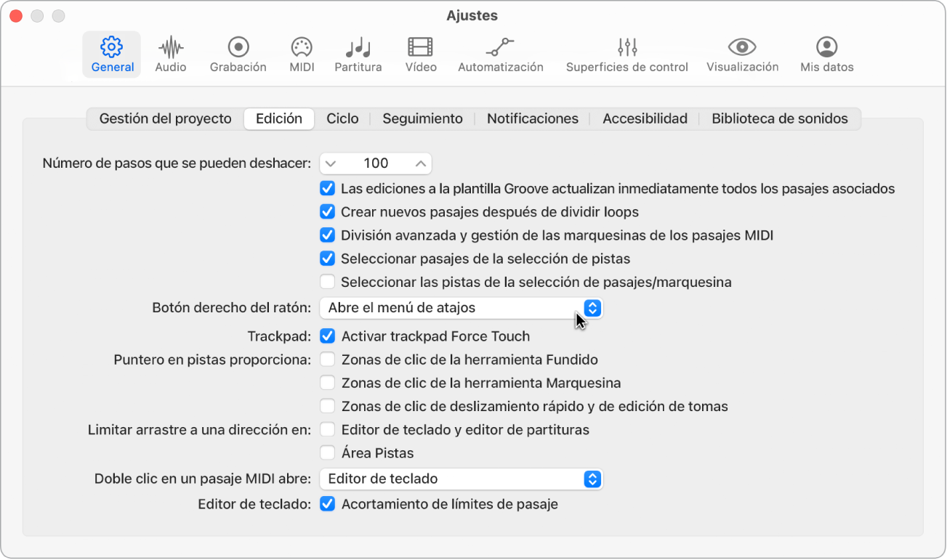947x560 pixels.
Task: Disable Activar trackpad Force Touch
Action: click(328, 336)
